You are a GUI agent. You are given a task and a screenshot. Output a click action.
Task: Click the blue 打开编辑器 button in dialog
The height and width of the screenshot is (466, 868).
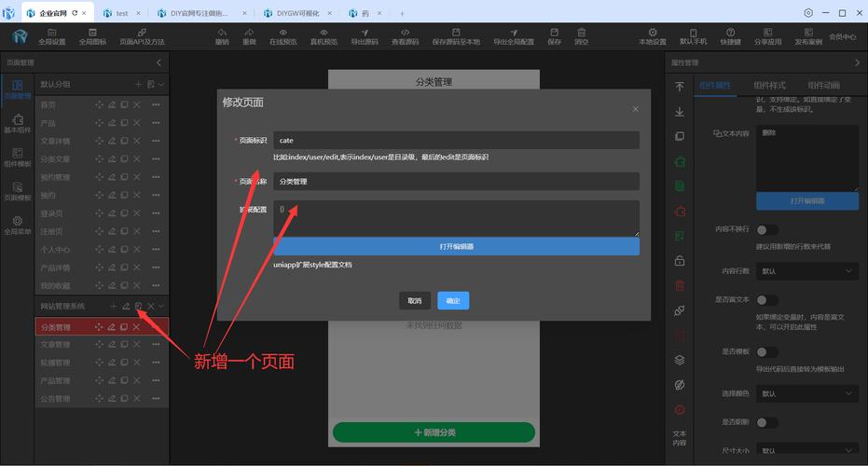(x=456, y=247)
